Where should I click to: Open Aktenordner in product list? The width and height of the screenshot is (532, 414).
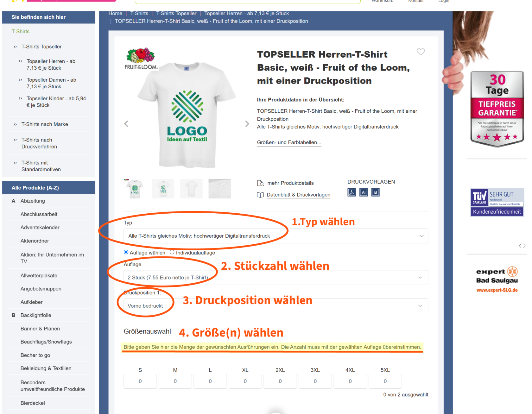click(35, 241)
